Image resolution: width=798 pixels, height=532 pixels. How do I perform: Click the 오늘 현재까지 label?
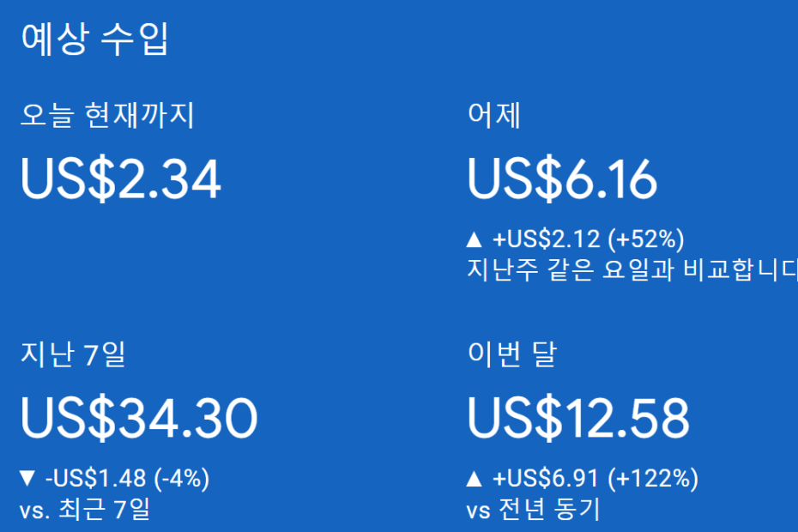(x=107, y=115)
